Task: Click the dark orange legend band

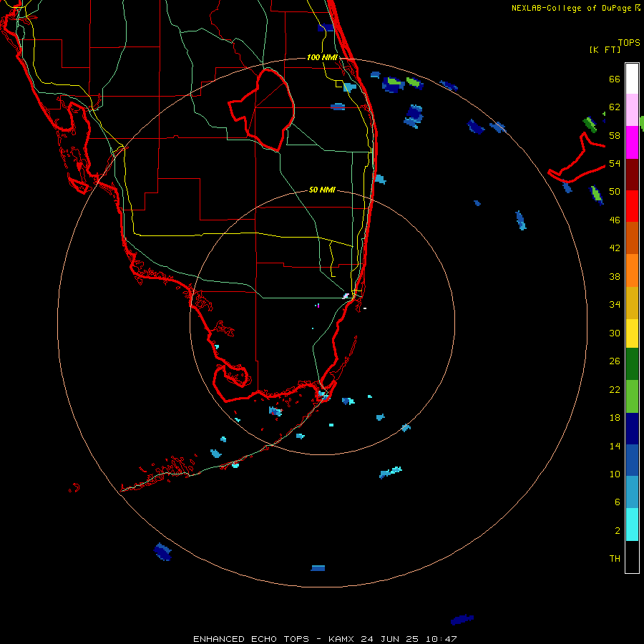Action: pyautogui.click(x=632, y=238)
